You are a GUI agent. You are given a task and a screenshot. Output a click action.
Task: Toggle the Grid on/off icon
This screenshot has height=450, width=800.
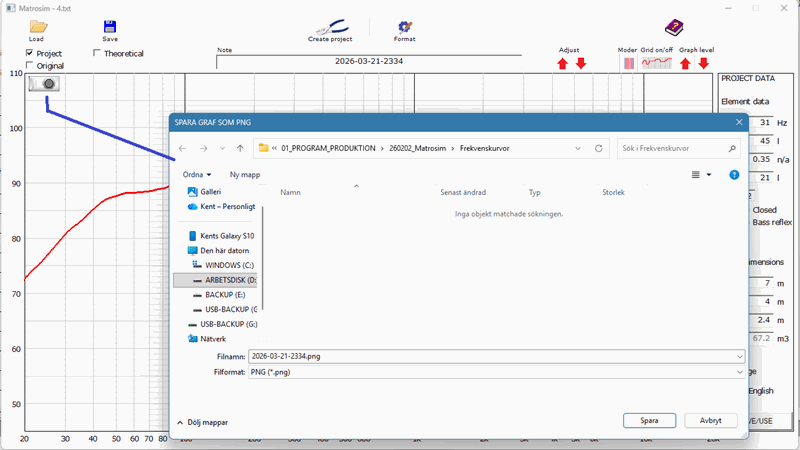[656, 63]
